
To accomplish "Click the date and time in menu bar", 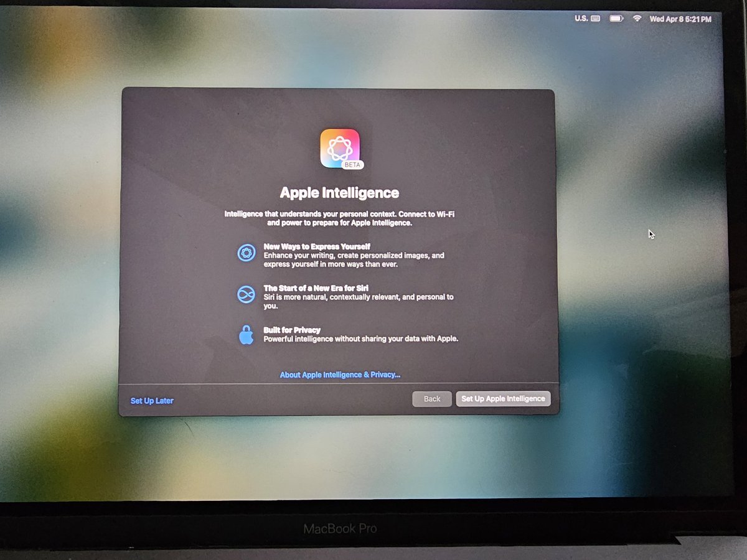I will (x=680, y=19).
